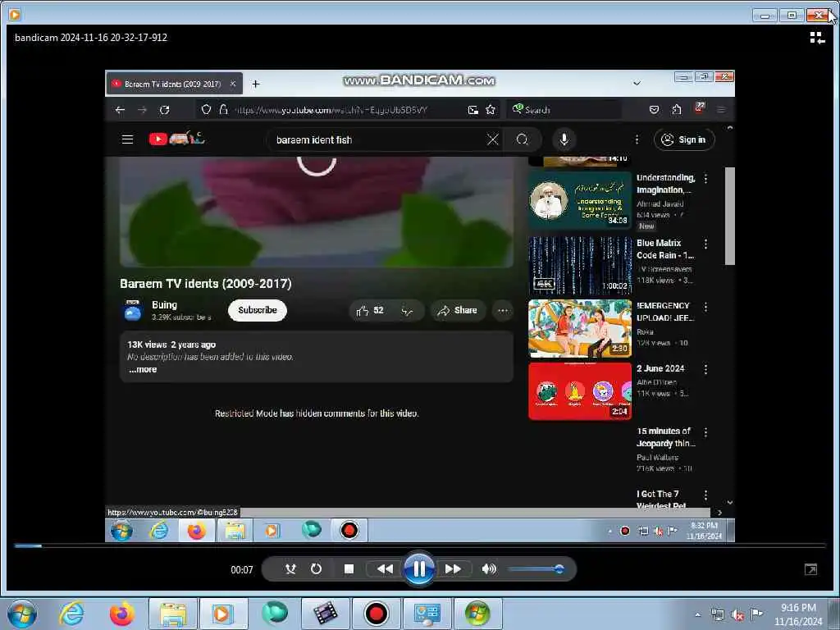This screenshot has height=630, width=840.
Task: Open Firefox from the outer taskbar
Action: [x=121, y=614]
